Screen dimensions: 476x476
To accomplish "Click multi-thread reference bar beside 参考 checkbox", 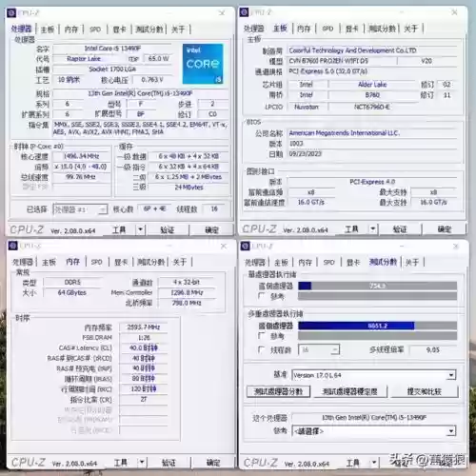I will pos(378,336).
